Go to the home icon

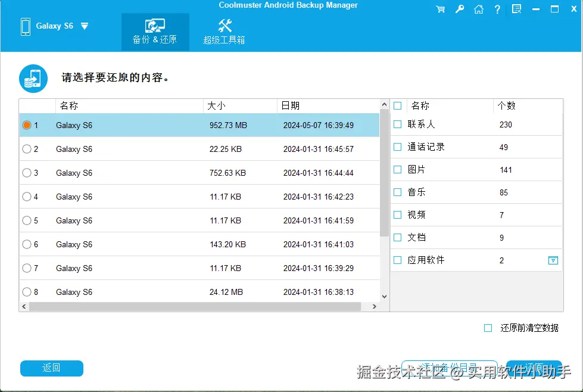pos(479,10)
